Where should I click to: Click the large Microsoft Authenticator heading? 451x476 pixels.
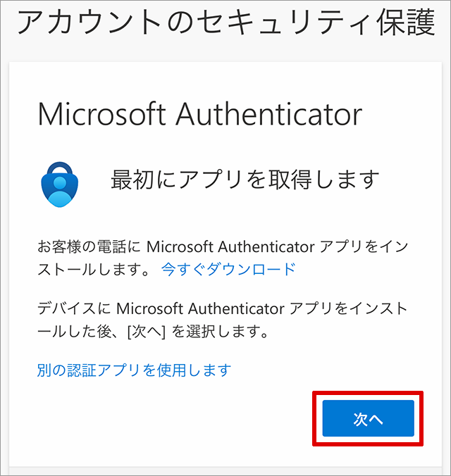click(200, 114)
